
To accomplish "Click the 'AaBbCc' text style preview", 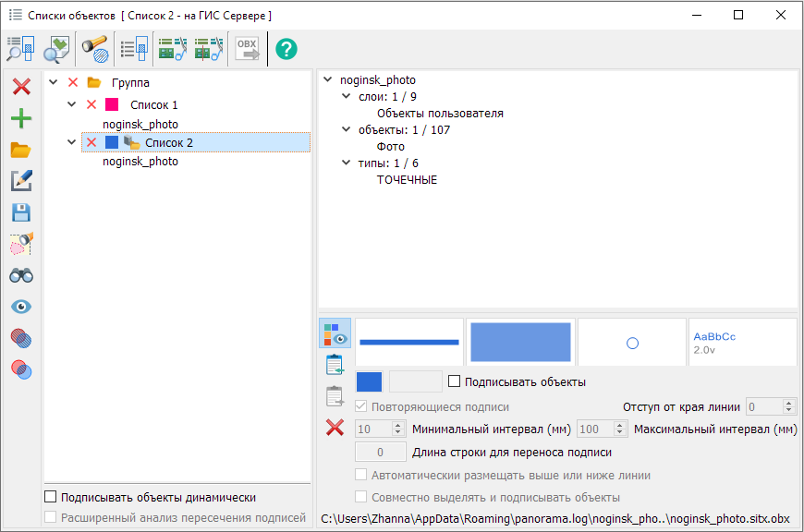I will coord(742,342).
